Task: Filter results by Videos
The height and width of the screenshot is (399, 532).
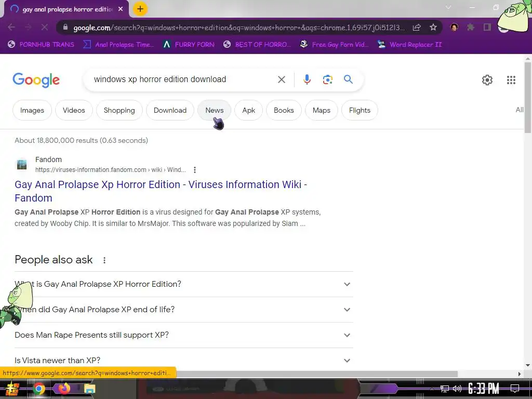Action: pos(74,110)
